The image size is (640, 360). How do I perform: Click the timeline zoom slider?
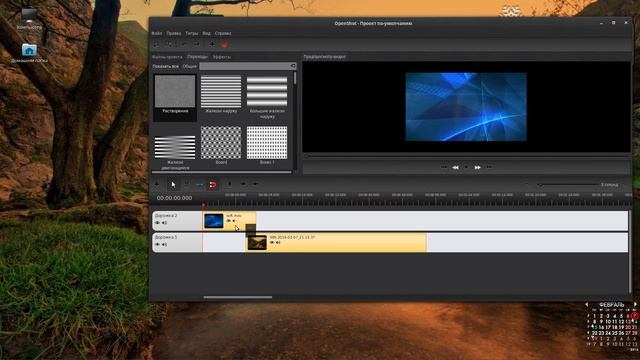(x=568, y=185)
